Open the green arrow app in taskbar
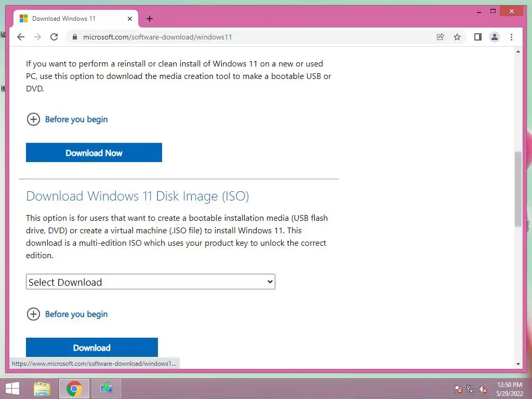Image resolution: width=532 pixels, height=399 pixels. pos(107,389)
